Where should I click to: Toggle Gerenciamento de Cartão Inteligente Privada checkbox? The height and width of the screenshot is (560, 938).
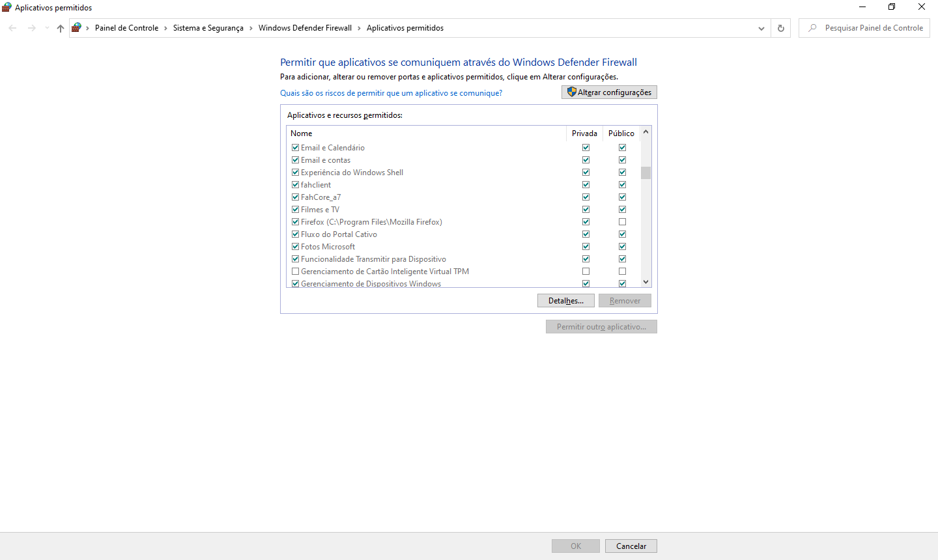point(586,272)
